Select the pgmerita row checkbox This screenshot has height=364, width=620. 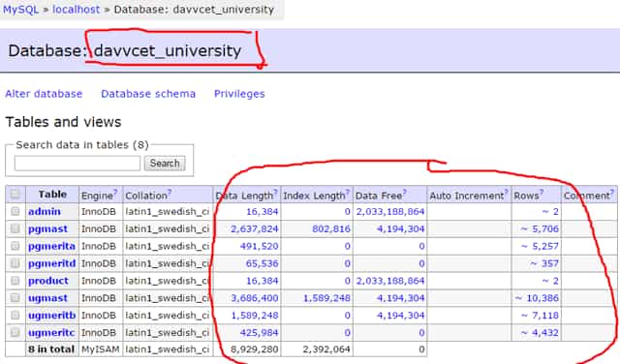coord(15,246)
